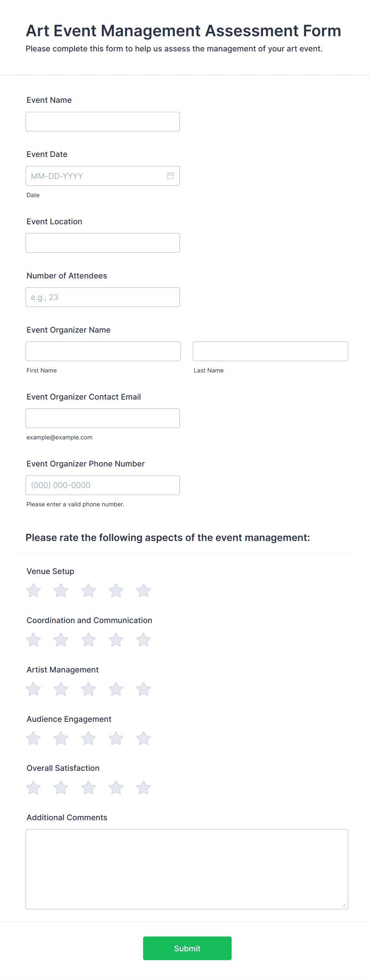The image size is (370, 980).
Task: Give Coordination and Communication one star
Action: point(33,640)
